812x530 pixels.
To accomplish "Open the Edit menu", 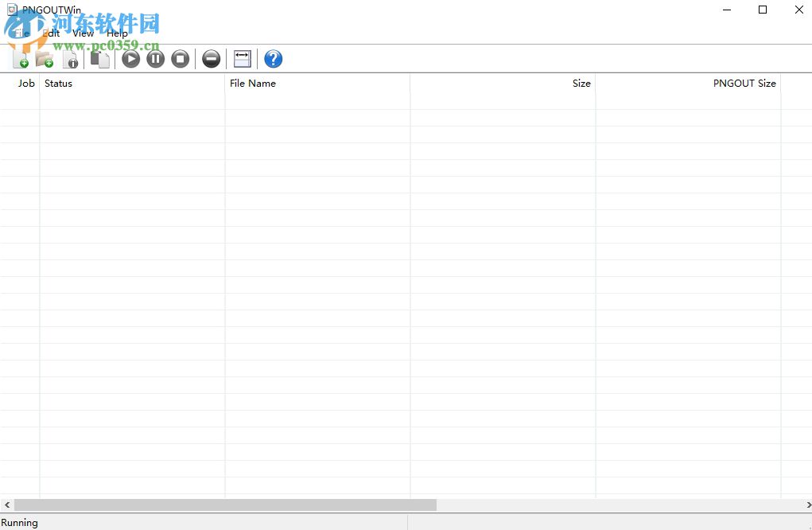I will pyautogui.click(x=51, y=33).
